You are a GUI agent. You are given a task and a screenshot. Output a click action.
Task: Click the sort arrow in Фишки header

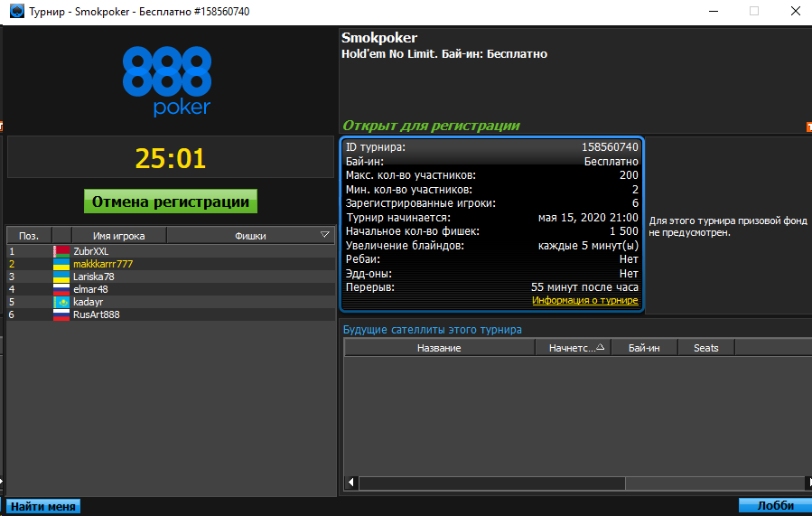coord(324,235)
